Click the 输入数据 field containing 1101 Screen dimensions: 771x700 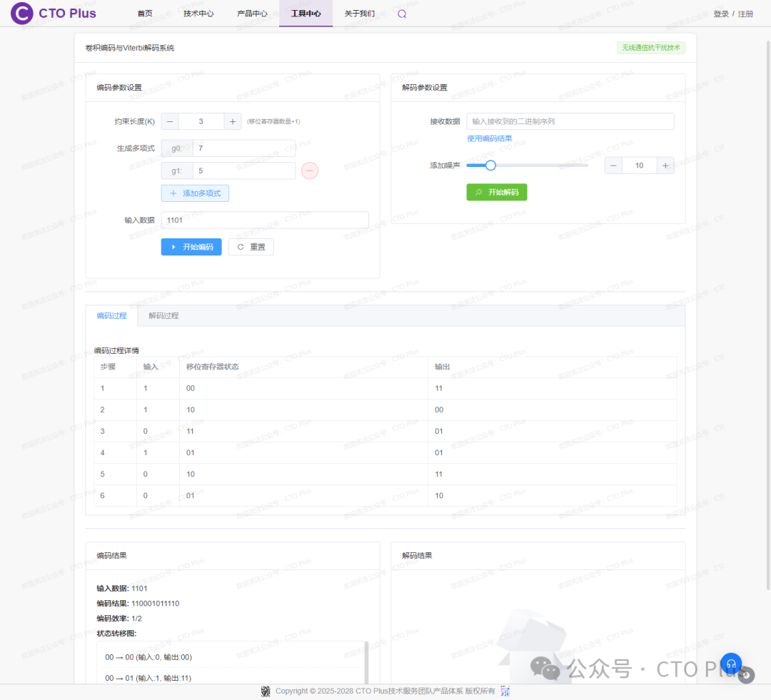coord(265,220)
